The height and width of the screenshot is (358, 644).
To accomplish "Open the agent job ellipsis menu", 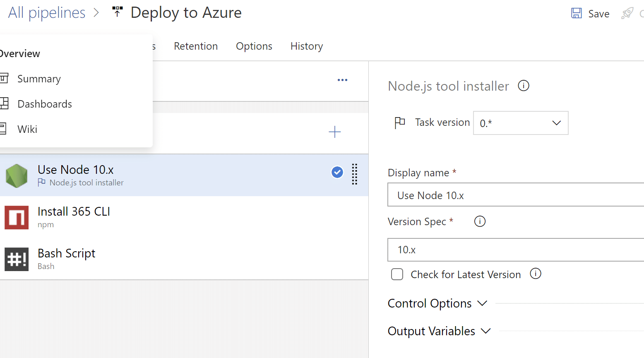I will click(342, 80).
